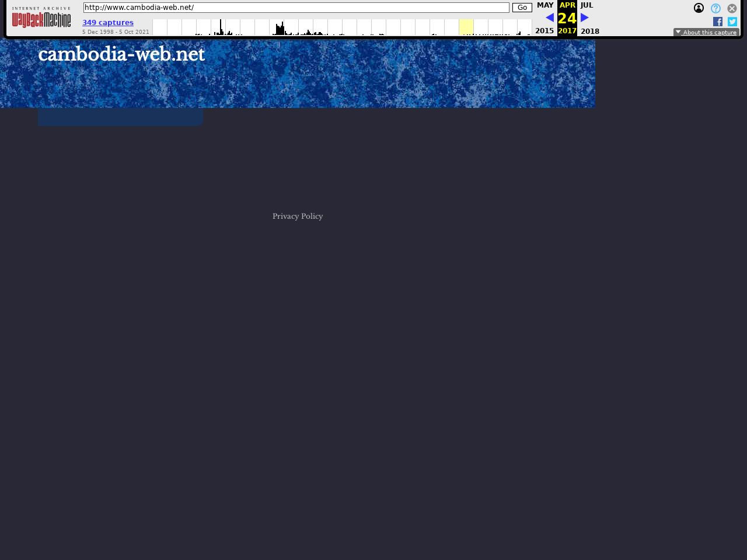Close the Wayback toolbar
747x560 pixels.
[x=732, y=8]
